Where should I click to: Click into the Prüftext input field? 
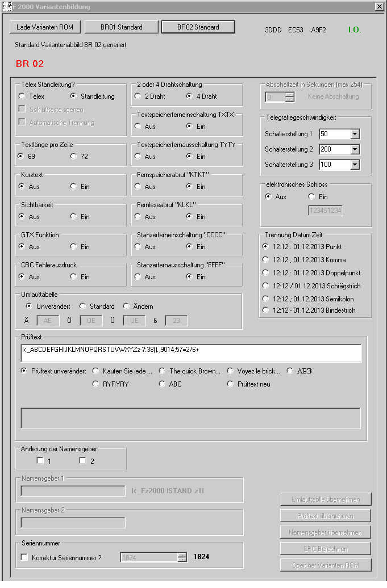(x=192, y=353)
